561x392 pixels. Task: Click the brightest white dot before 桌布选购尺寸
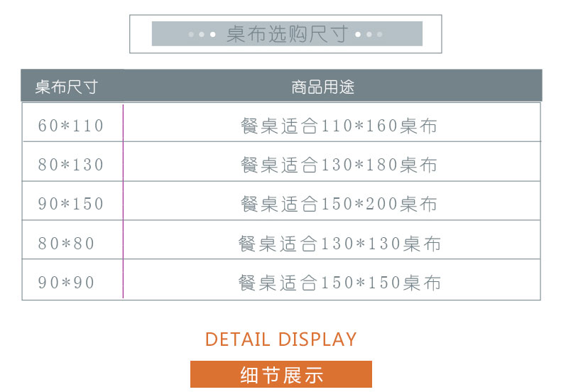213,34
